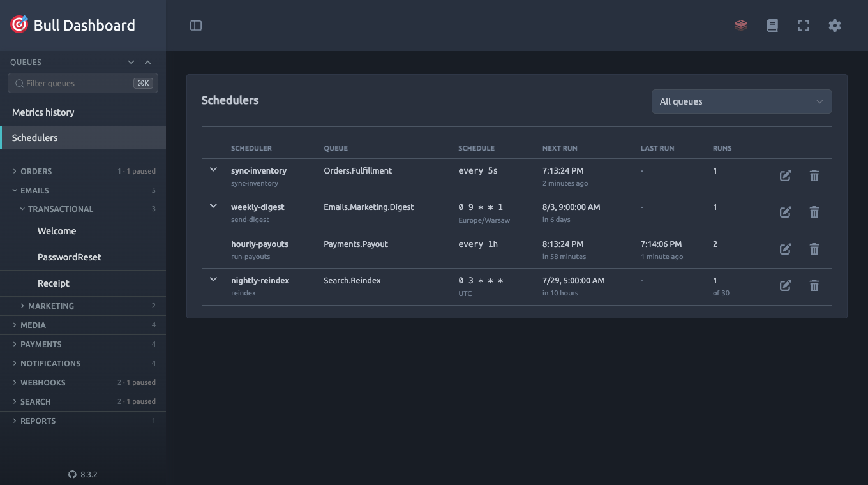The width and height of the screenshot is (868, 485).
Task: Click the '7/29, 5:00:00 AM' next run
Action: 574,280
